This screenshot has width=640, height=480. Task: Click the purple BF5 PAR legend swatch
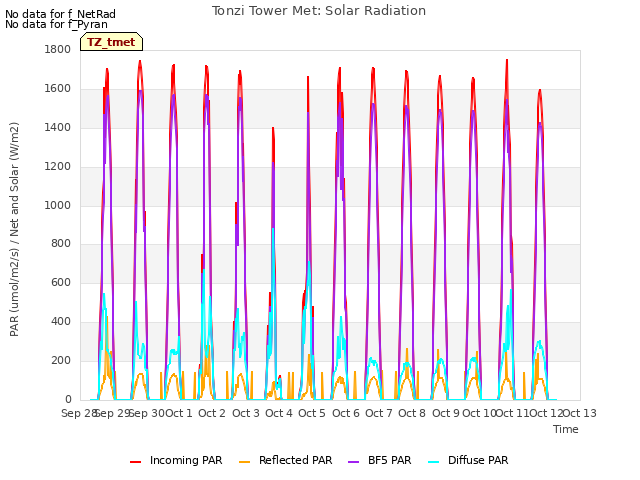pos(353,462)
